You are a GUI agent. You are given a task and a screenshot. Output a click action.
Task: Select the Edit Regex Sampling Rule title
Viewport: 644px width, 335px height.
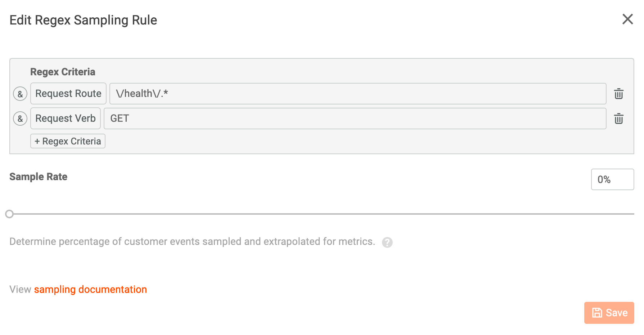(83, 20)
